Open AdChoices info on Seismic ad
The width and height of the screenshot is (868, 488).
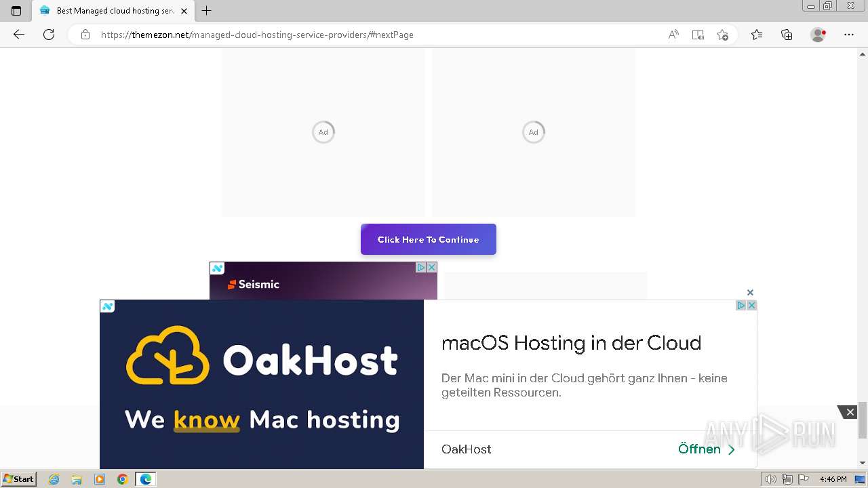coord(421,268)
